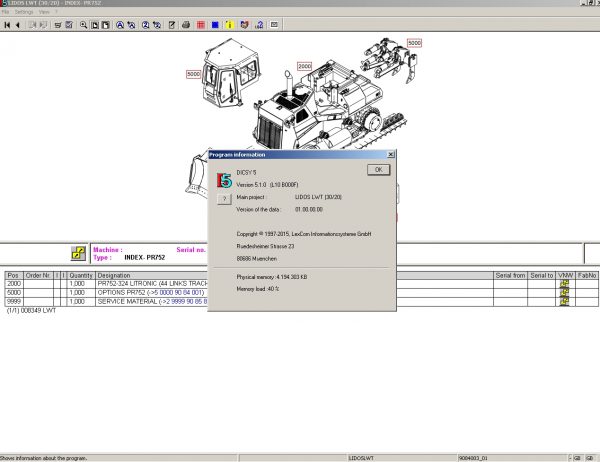
Task: Click the blue numeral 2 toolbar icon
Action: click(259, 25)
